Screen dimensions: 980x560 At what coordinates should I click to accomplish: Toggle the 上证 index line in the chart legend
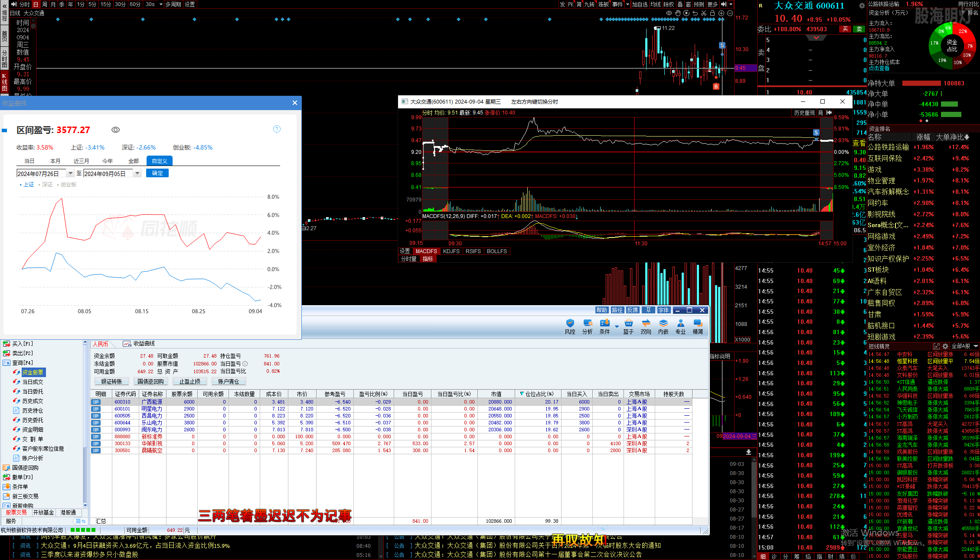tap(27, 185)
